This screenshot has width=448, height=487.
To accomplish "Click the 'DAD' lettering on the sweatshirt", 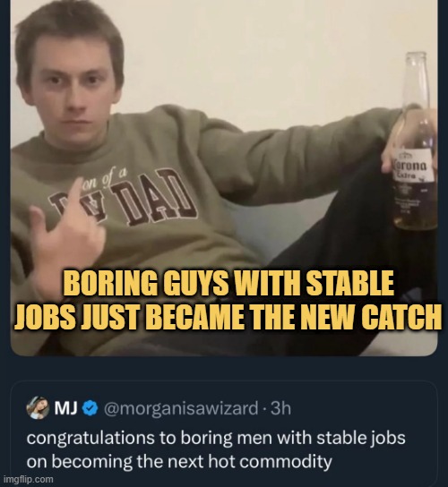I will click(159, 199).
